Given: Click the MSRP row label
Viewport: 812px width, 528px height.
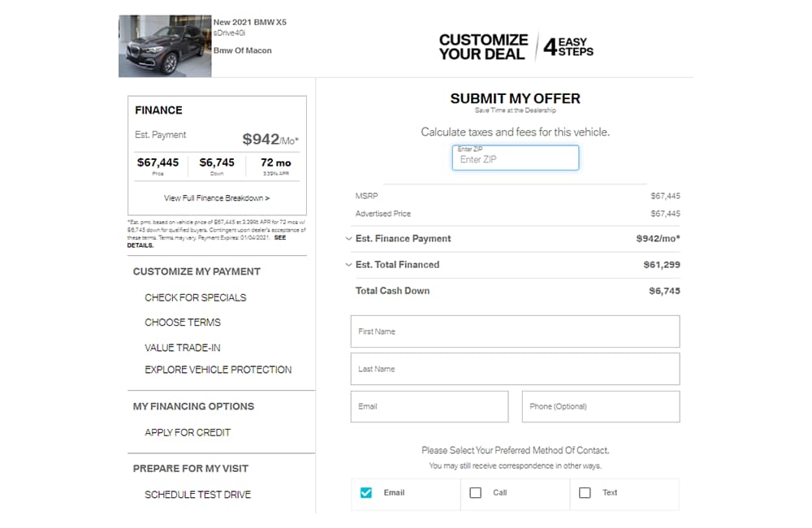Looking at the screenshot, I should pos(367,196).
